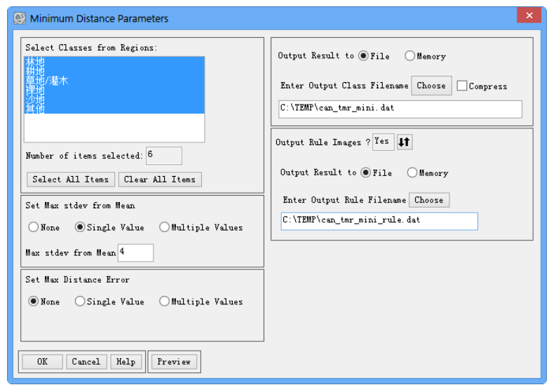This screenshot has width=556, height=392.
Task: Click Clear All Items button
Action: pos(160,180)
